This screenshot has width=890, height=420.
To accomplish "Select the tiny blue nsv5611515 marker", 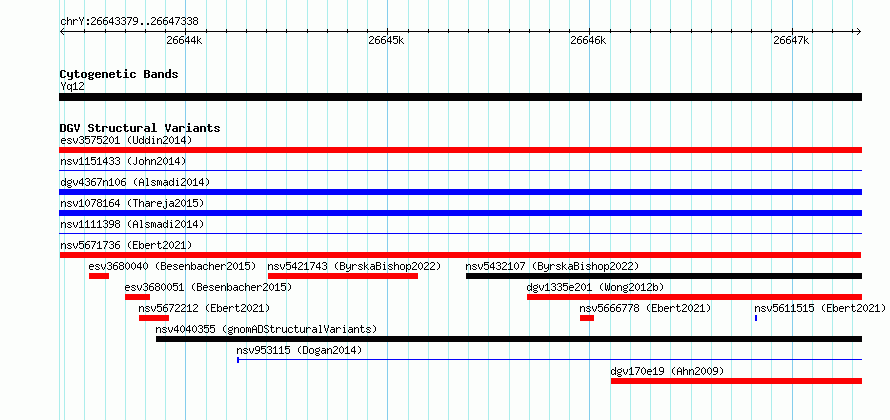I will point(756,318).
